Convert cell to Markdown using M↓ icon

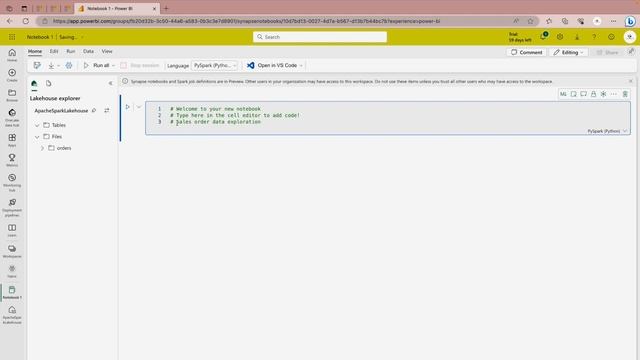point(563,94)
